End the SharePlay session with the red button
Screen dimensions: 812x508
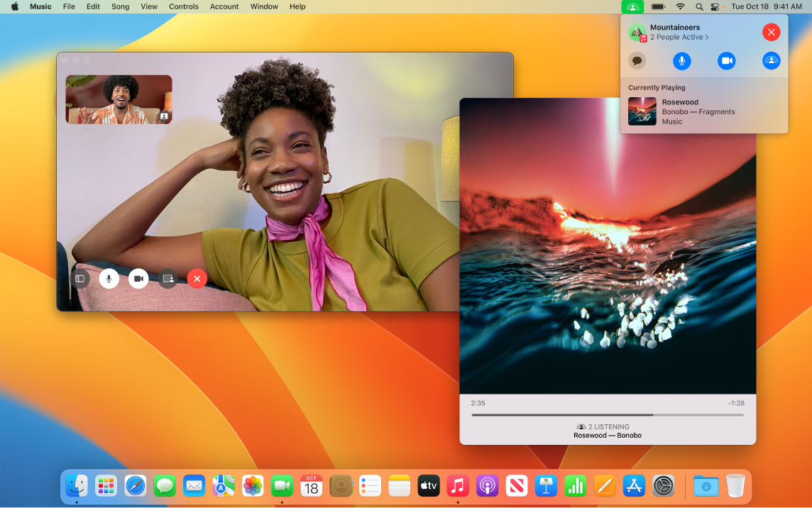pyautogui.click(x=772, y=32)
